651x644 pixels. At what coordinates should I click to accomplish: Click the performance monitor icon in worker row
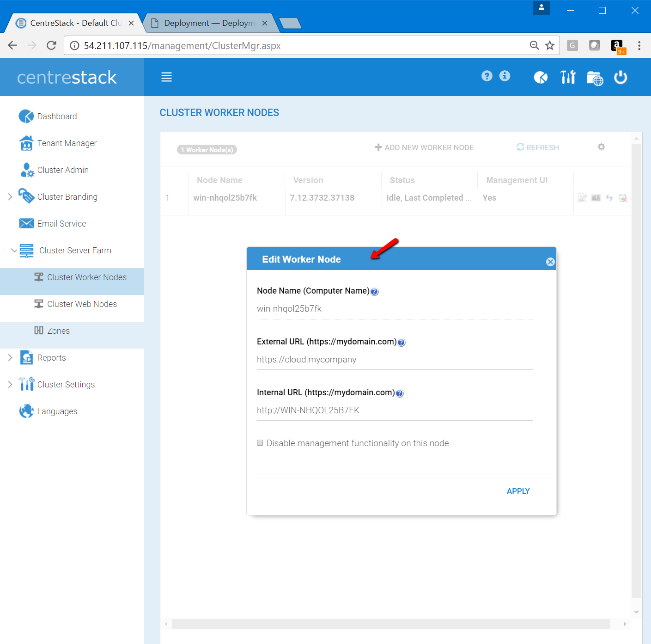pyautogui.click(x=596, y=198)
